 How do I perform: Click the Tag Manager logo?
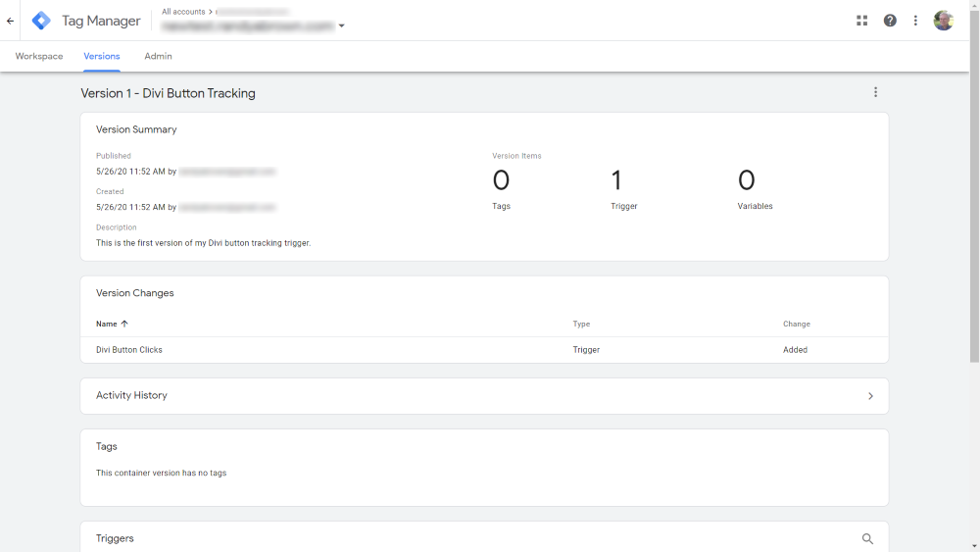tap(41, 21)
